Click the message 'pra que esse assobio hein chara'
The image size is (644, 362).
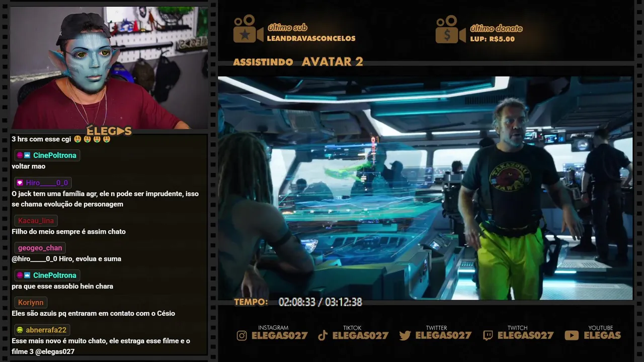pos(62,286)
